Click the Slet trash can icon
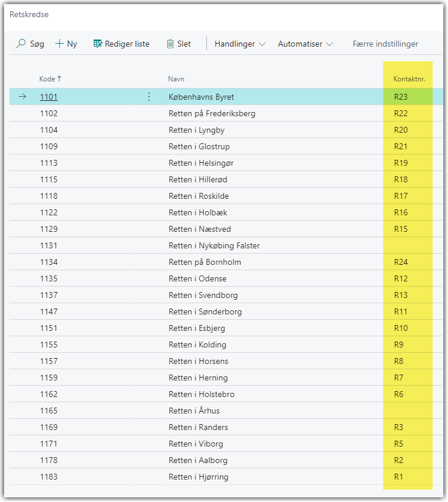The image size is (448, 502). 170,44
